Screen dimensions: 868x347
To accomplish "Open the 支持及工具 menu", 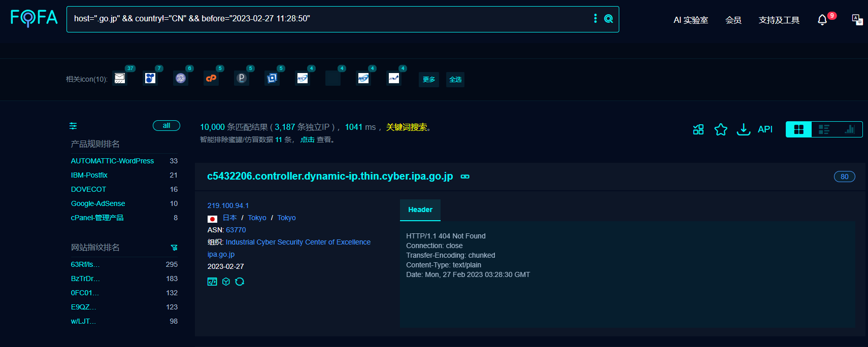I will [779, 20].
